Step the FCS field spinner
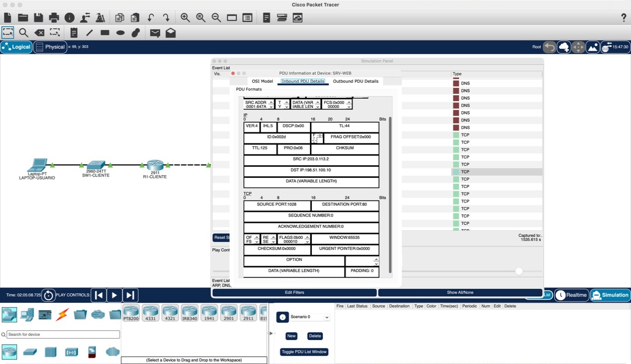The image size is (631, 364). pos(349,104)
